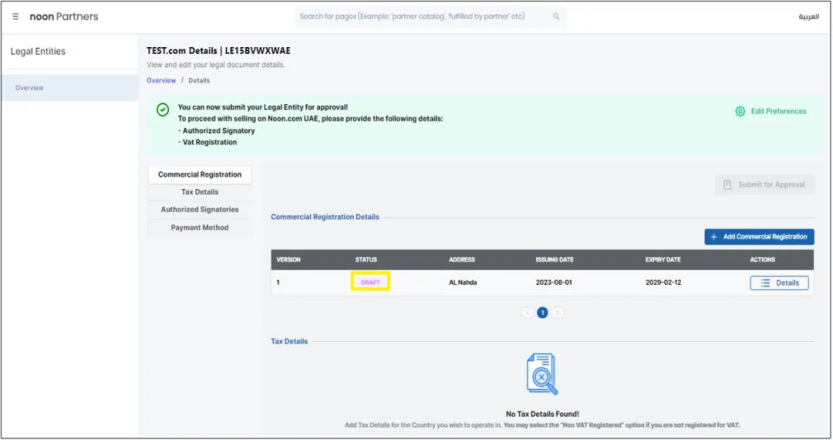Click the noon Partners logo

tap(64, 17)
